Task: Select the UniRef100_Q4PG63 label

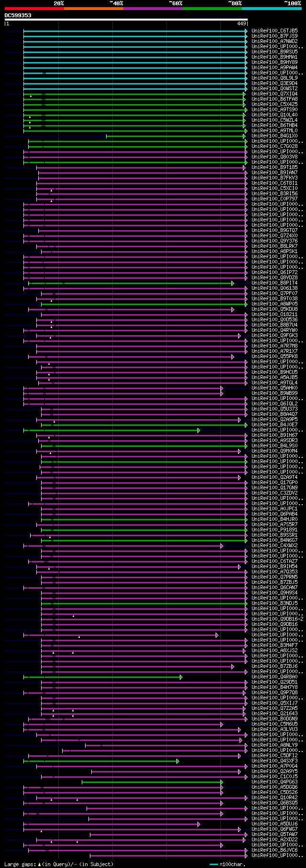Action: [x=274, y=782]
